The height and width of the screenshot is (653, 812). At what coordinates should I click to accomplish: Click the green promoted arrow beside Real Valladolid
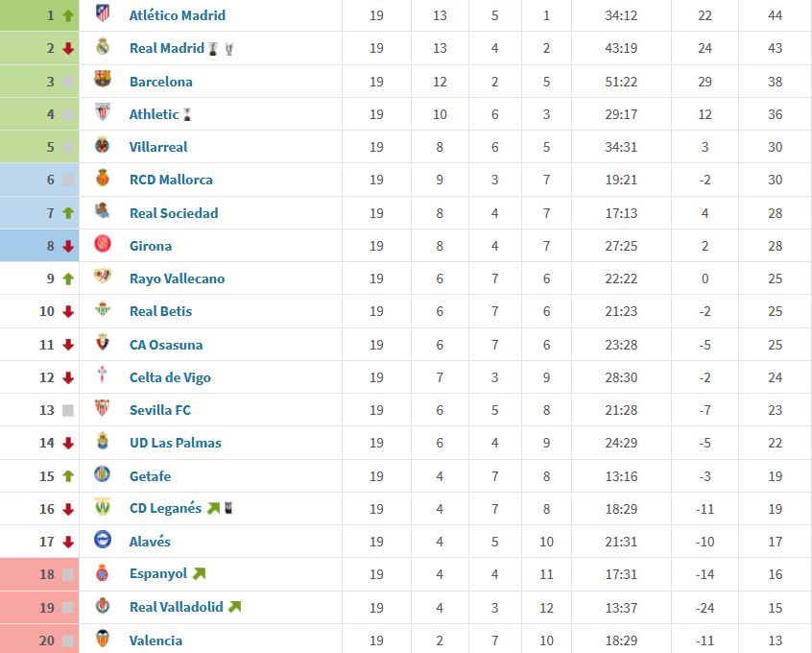pyautogui.click(x=234, y=606)
